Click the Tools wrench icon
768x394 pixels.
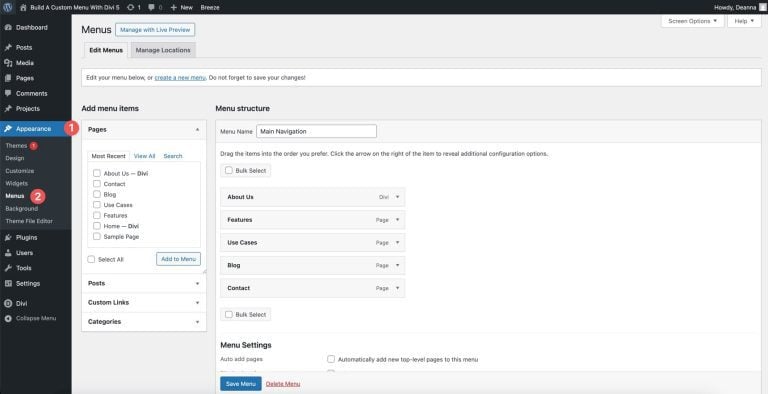(8, 268)
